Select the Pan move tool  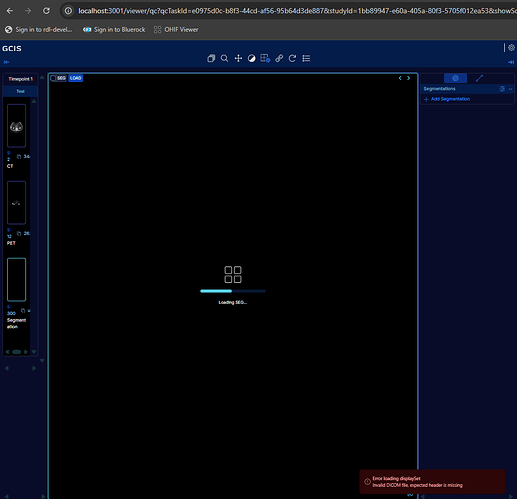coord(238,58)
